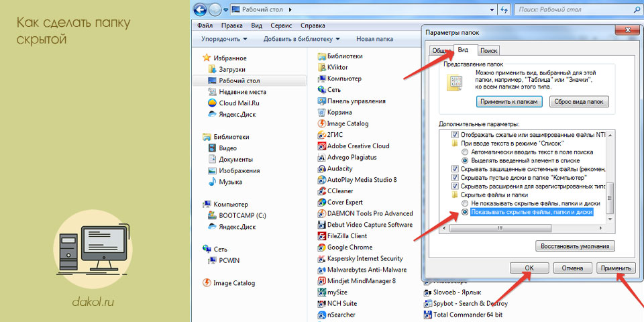Select the PCWIN network computer icon

pyautogui.click(x=213, y=260)
